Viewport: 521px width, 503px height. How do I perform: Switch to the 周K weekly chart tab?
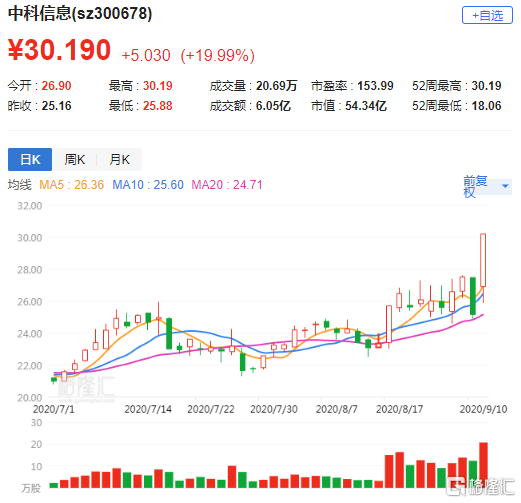click(x=75, y=159)
